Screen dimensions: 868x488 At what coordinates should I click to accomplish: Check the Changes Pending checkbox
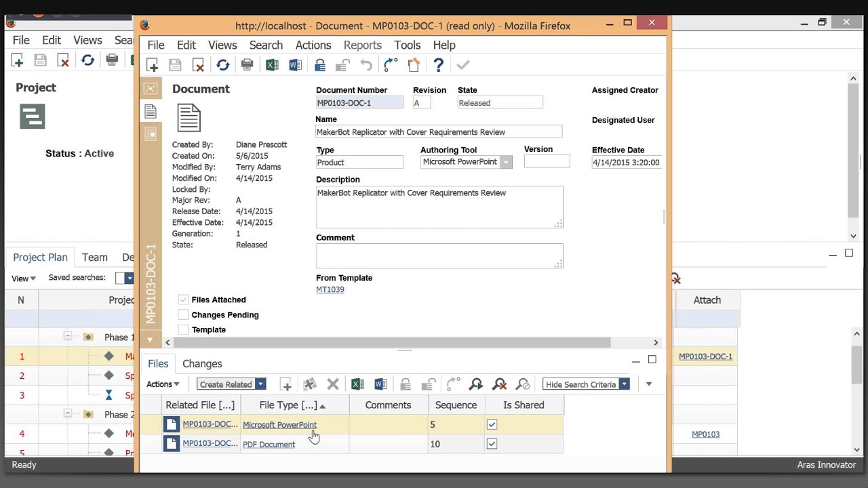[x=183, y=314]
